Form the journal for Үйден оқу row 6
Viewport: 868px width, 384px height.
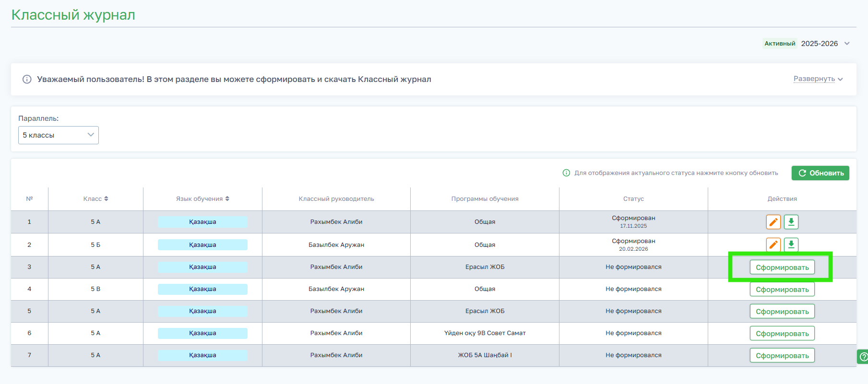[x=782, y=334]
